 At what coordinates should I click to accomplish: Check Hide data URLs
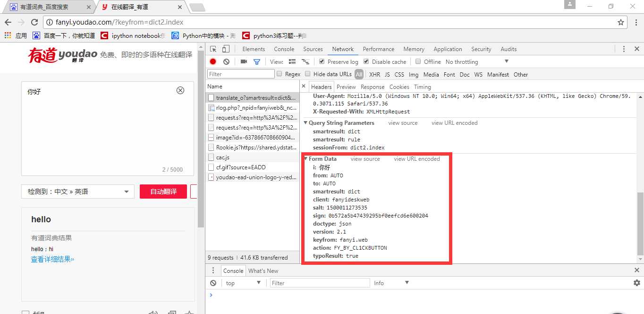click(308, 74)
